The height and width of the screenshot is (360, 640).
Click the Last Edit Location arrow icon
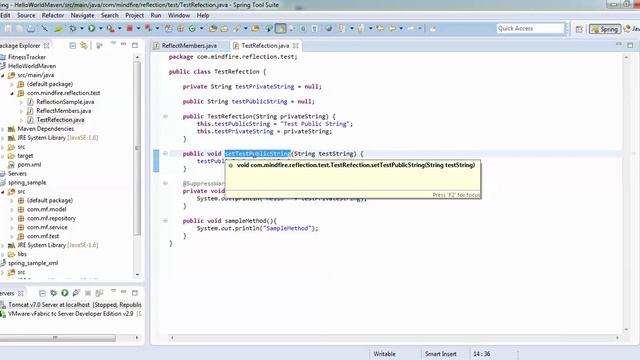click(380, 28)
